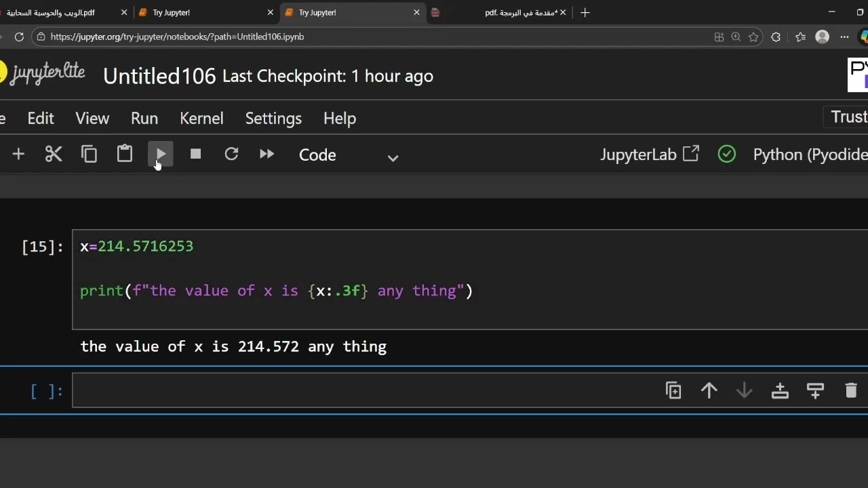Reload the browser page

point(19,37)
